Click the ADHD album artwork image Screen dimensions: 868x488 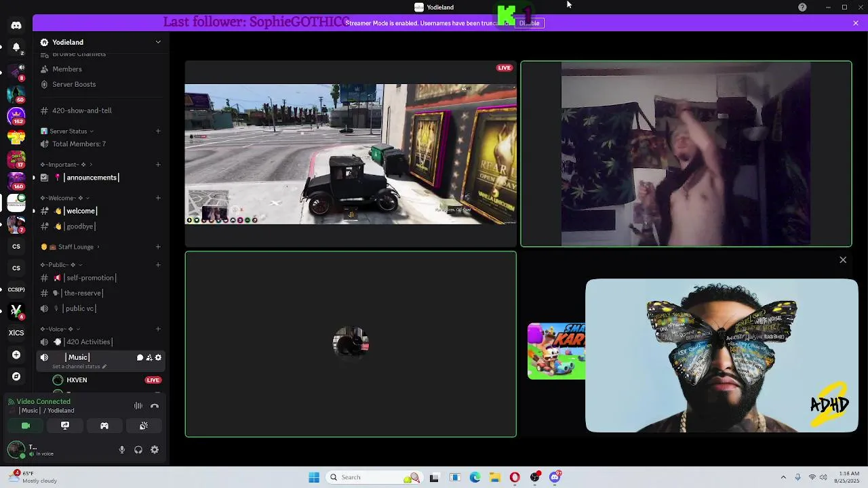(x=722, y=356)
